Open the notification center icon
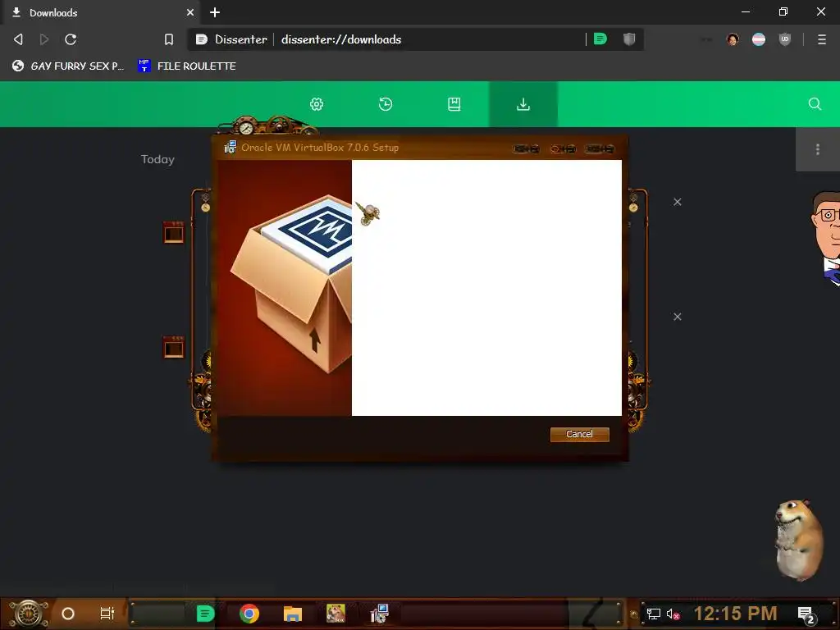Viewport: 840px width, 630px height. point(806,614)
